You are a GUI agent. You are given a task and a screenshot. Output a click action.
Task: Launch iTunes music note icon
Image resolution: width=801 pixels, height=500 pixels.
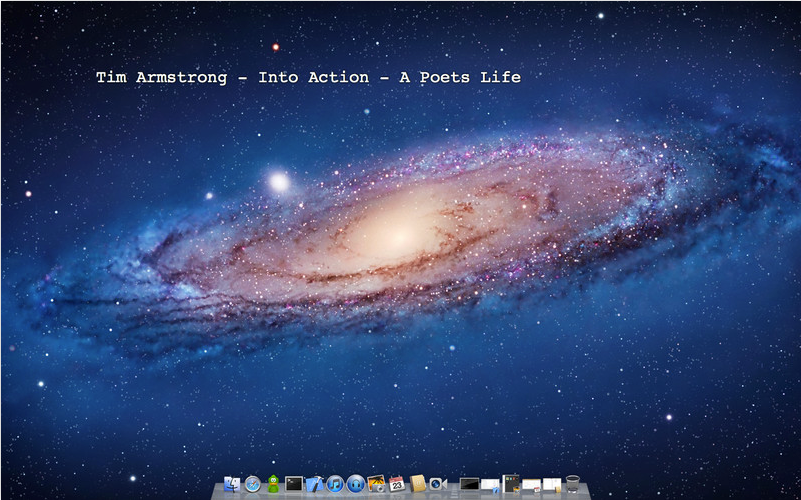[335, 484]
